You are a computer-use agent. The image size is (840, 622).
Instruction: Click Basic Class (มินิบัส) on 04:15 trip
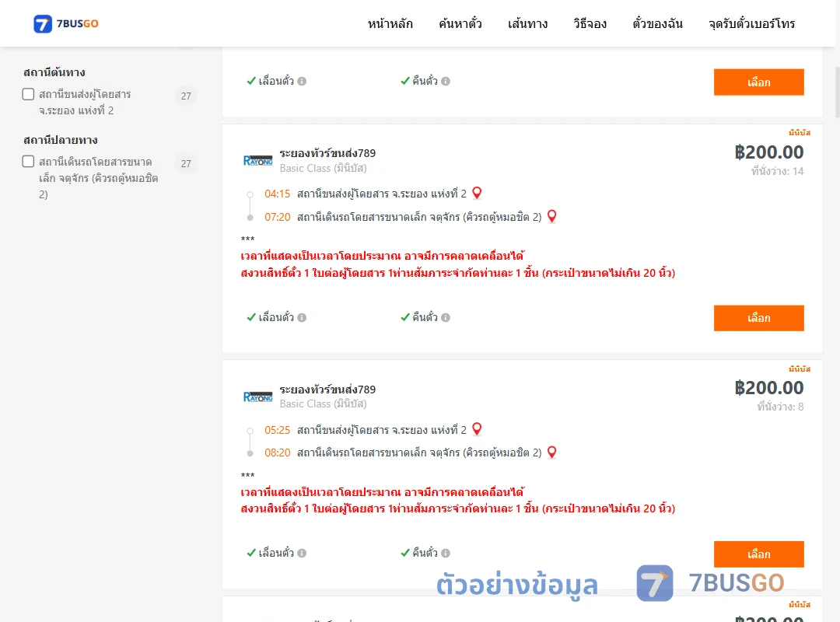(x=323, y=168)
